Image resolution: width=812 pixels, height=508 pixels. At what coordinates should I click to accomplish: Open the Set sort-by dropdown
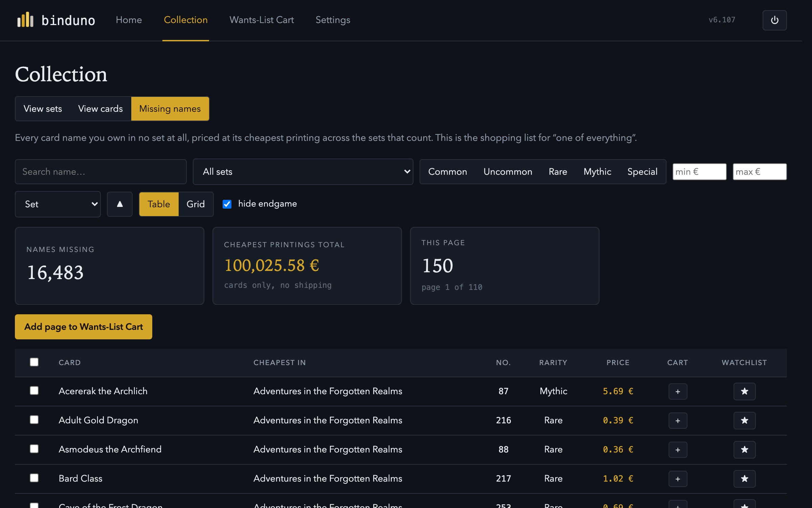[58, 204]
